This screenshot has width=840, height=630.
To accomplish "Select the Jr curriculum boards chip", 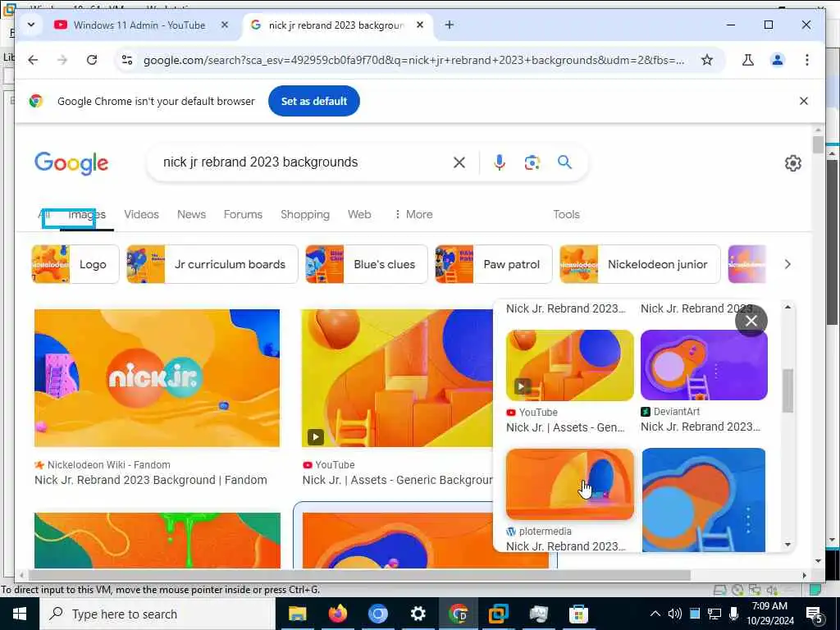I will 212,264.
